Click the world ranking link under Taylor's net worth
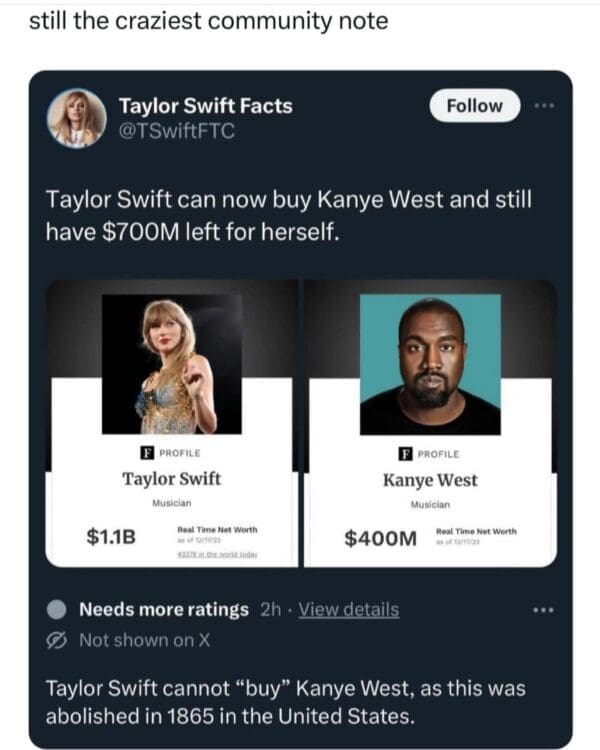This screenshot has height=750, width=600. click(218, 554)
